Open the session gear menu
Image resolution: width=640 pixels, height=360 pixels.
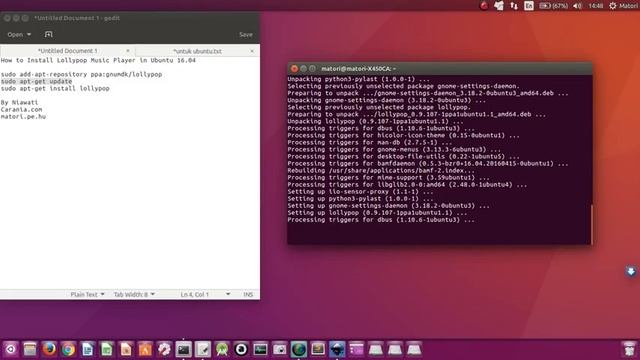coord(613,6)
